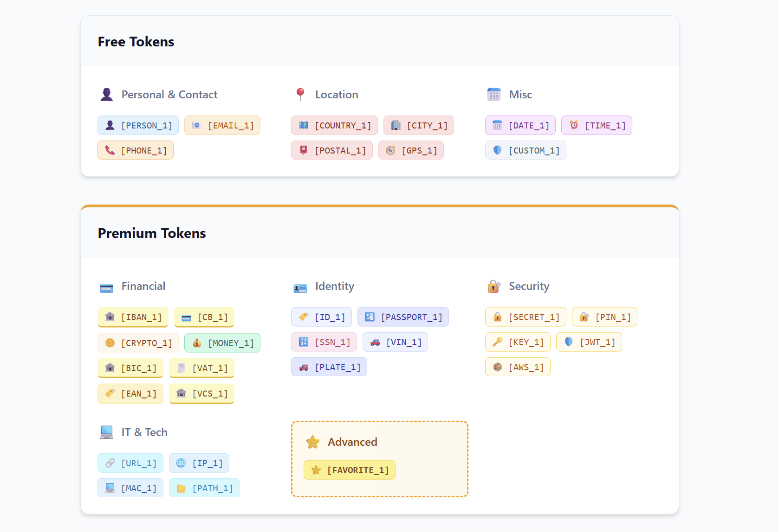Click the [CRYPTO_1] financial token

pyautogui.click(x=138, y=343)
